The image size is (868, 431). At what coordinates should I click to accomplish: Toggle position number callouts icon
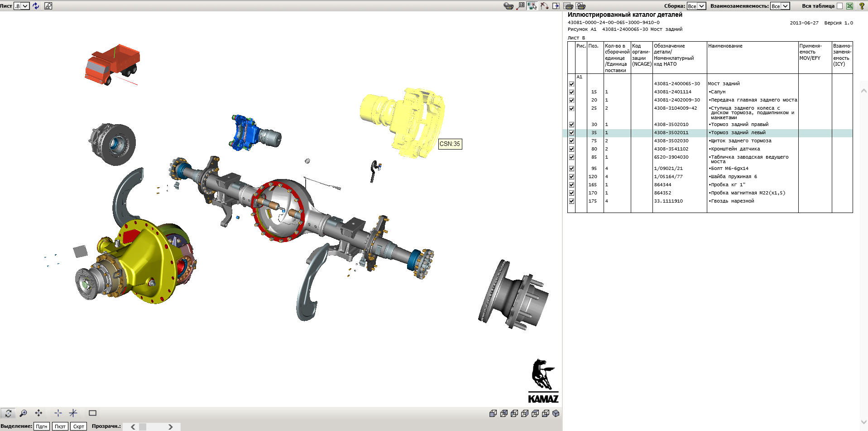click(x=521, y=6)
